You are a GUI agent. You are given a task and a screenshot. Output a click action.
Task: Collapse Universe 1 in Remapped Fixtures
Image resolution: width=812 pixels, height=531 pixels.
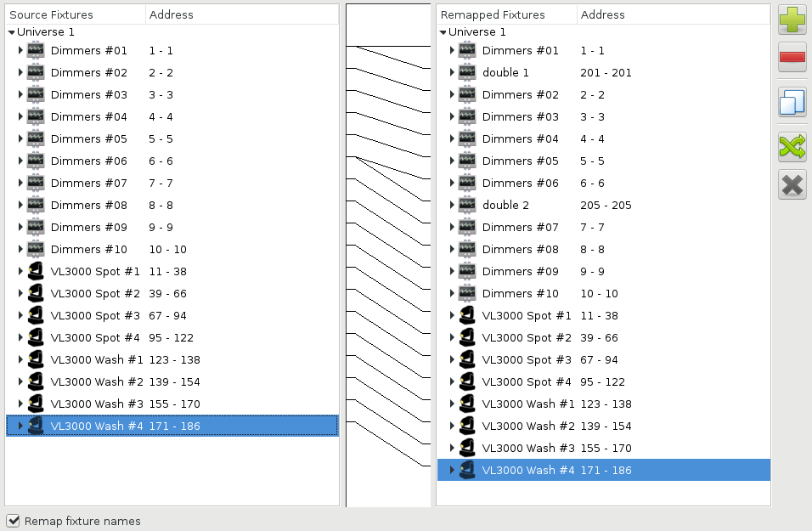[x=443, y=32]
